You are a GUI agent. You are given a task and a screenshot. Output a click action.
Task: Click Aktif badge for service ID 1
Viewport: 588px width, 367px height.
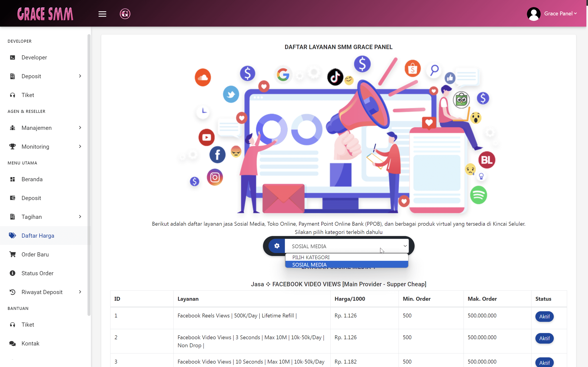544,317
